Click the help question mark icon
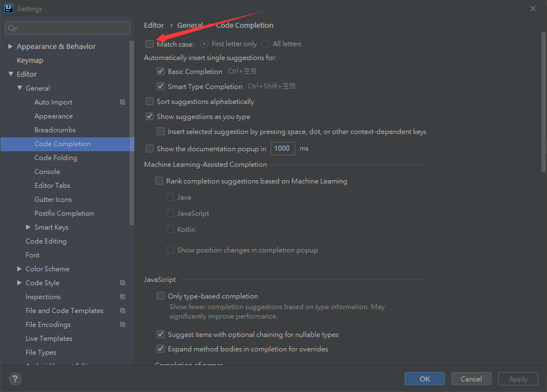This screenshot has height=392, width=547. [15, 379]
